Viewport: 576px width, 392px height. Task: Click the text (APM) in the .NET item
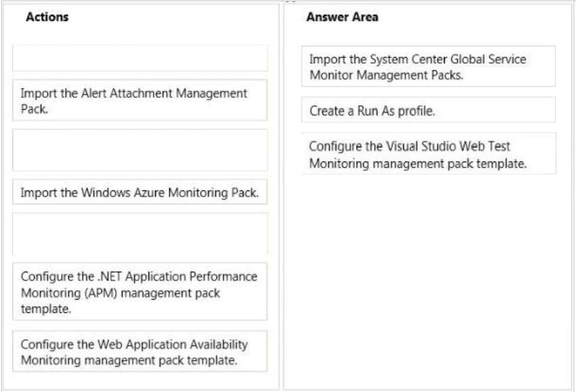click(x=95, y=293)
